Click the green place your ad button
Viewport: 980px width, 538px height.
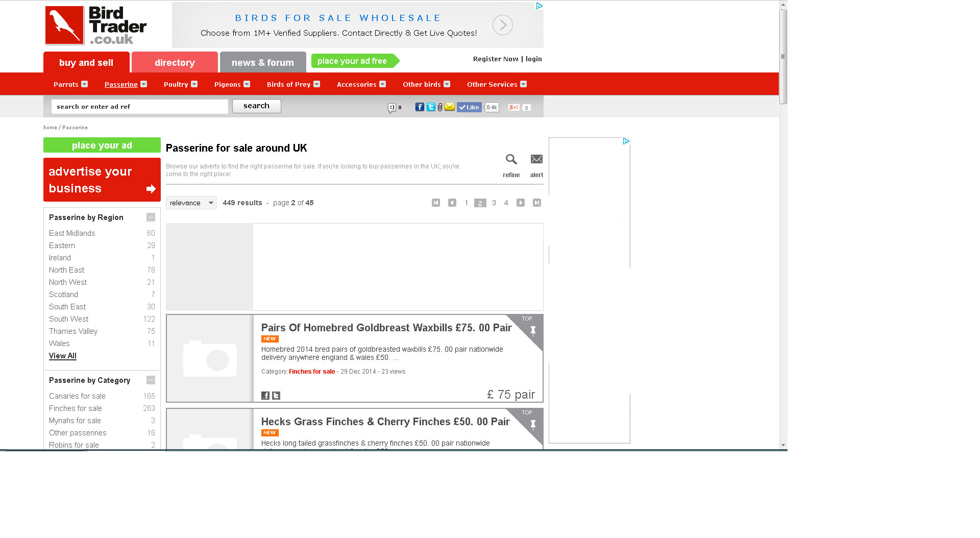click(x=102, y=145)
